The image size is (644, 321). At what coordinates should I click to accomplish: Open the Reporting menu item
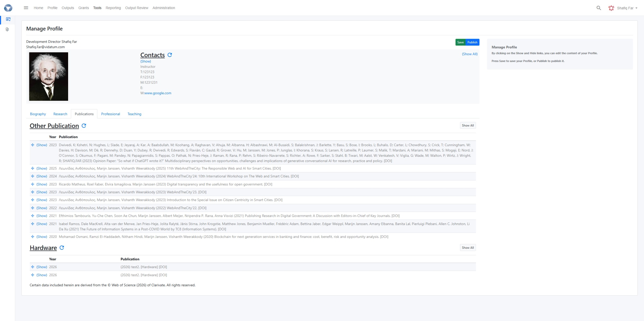113,8
